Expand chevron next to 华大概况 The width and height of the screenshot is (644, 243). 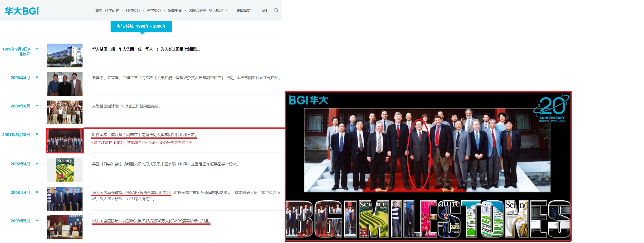226,10
